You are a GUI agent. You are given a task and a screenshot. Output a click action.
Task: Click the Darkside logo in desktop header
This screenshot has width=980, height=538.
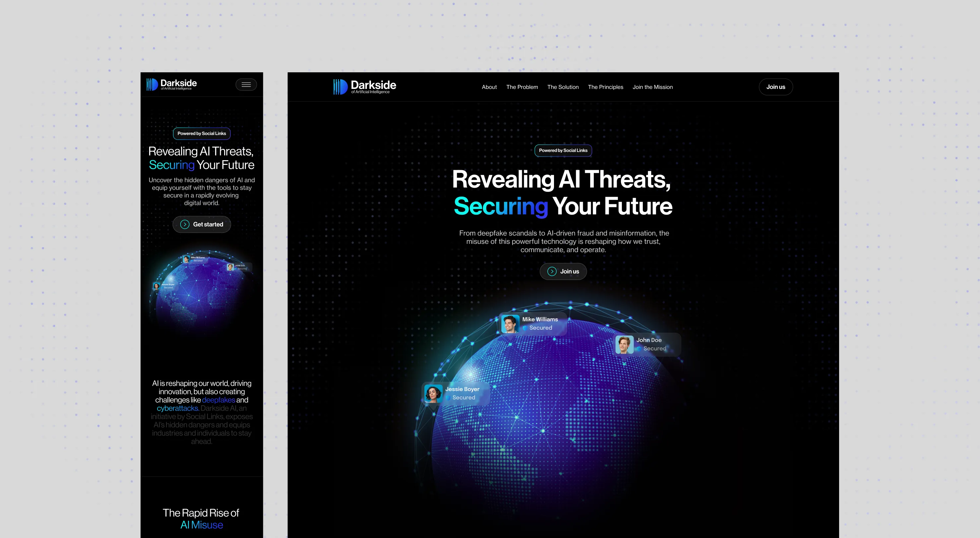click(x=364, y=87)
